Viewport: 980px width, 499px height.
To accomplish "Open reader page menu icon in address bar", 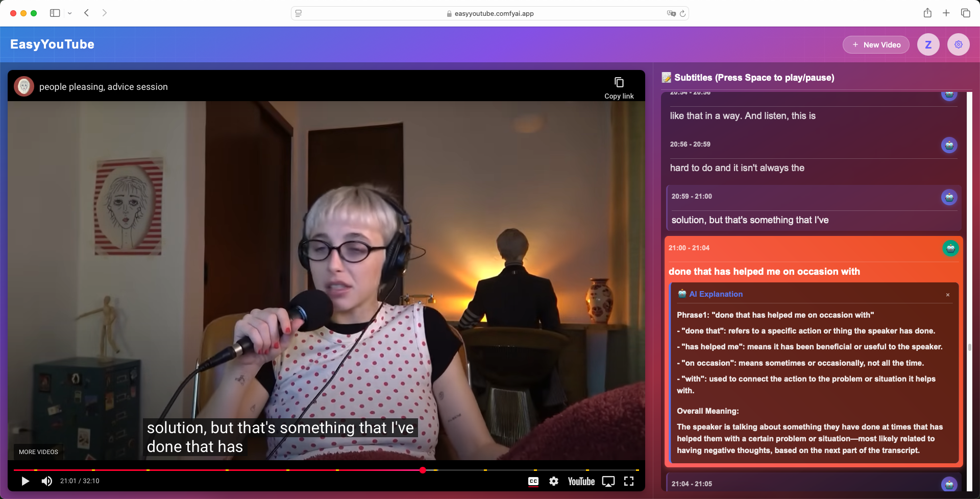I will (x=299, y=13).
